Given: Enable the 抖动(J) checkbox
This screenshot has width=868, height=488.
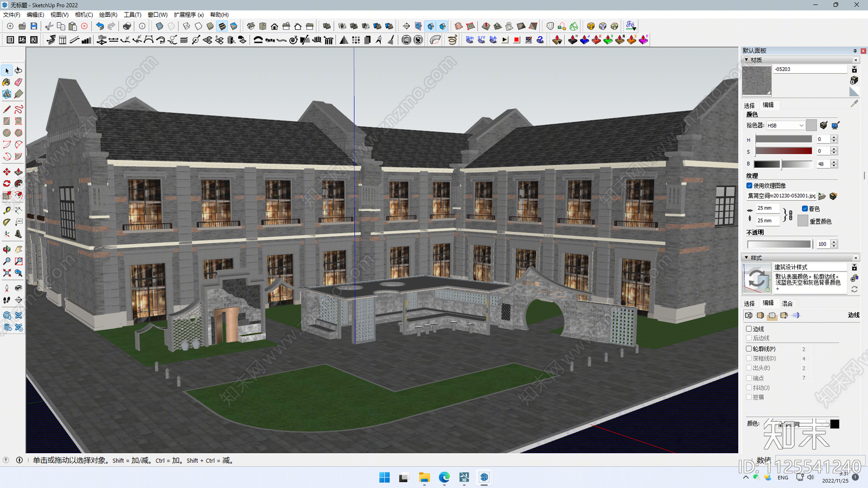Looking at the screenshot, I should tap(749, 388).
